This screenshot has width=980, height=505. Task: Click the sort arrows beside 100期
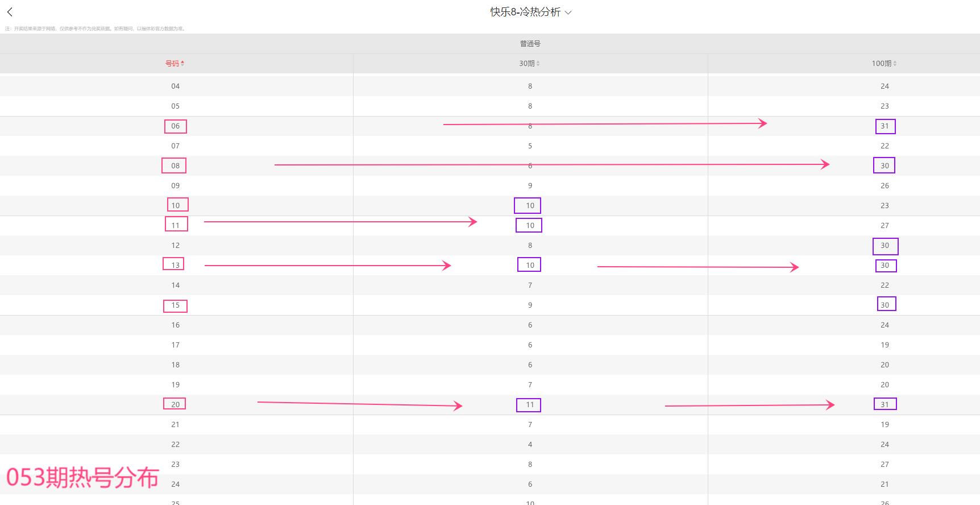pos(895,64)
